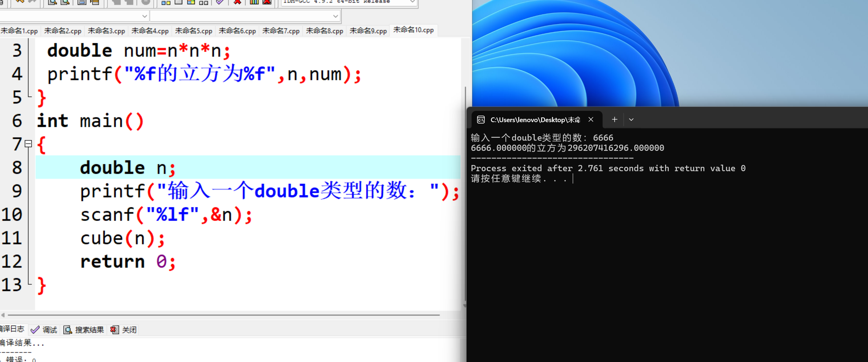This screenshot has height=362, width=868.
Task: Click the purple checkmark icon beside 调试
Action: point(35,330)
